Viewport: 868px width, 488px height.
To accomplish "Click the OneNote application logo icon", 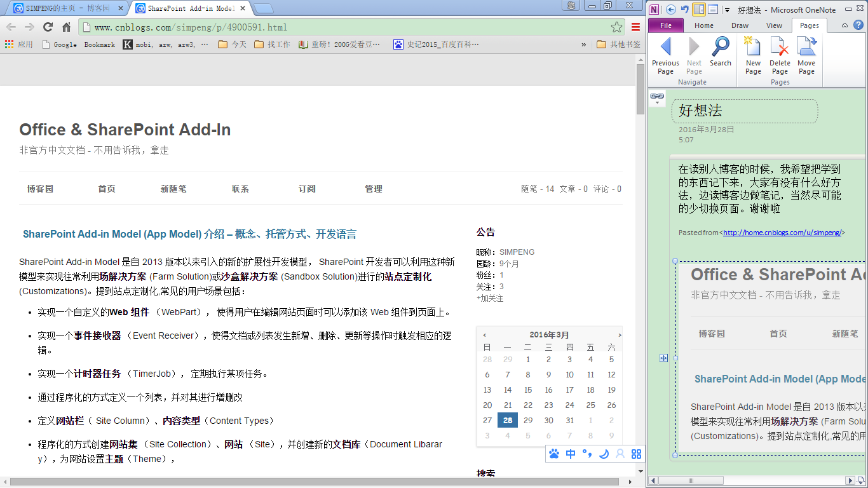I will pos(655,10).
